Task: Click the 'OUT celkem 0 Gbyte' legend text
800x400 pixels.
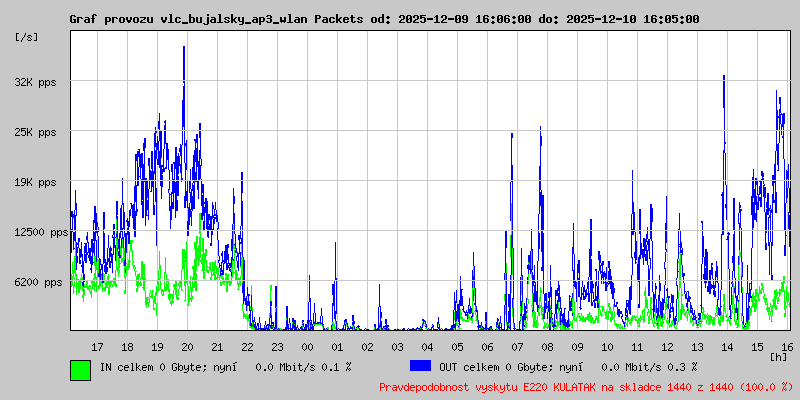Action: coord(493,366)
